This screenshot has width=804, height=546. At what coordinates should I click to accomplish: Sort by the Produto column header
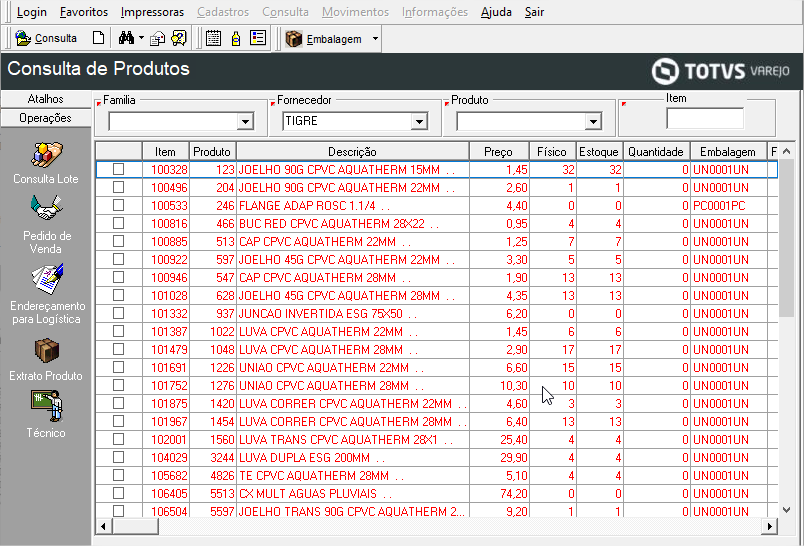coord(212,152)
